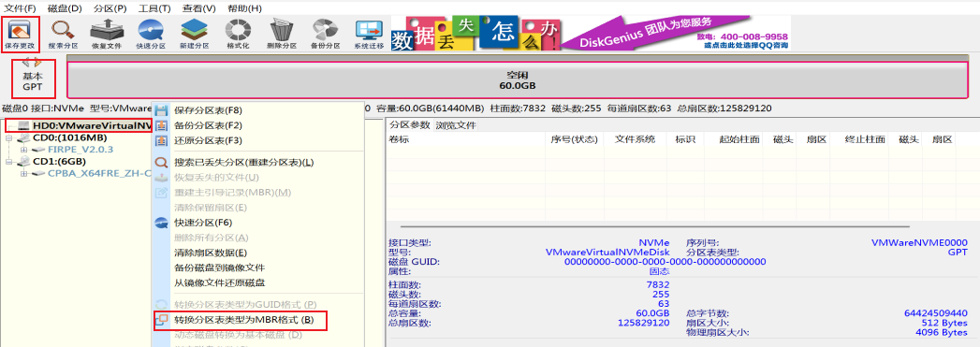Go to previous disk with left arrow
The image size is (980, 347).
coord(25,63)
